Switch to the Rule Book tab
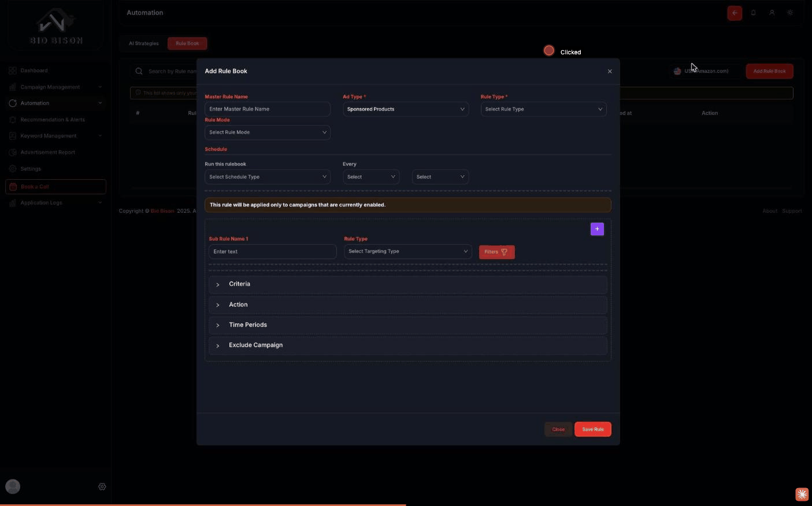The image size is (812, 506). pyautogui.click(x=187, y=43)
